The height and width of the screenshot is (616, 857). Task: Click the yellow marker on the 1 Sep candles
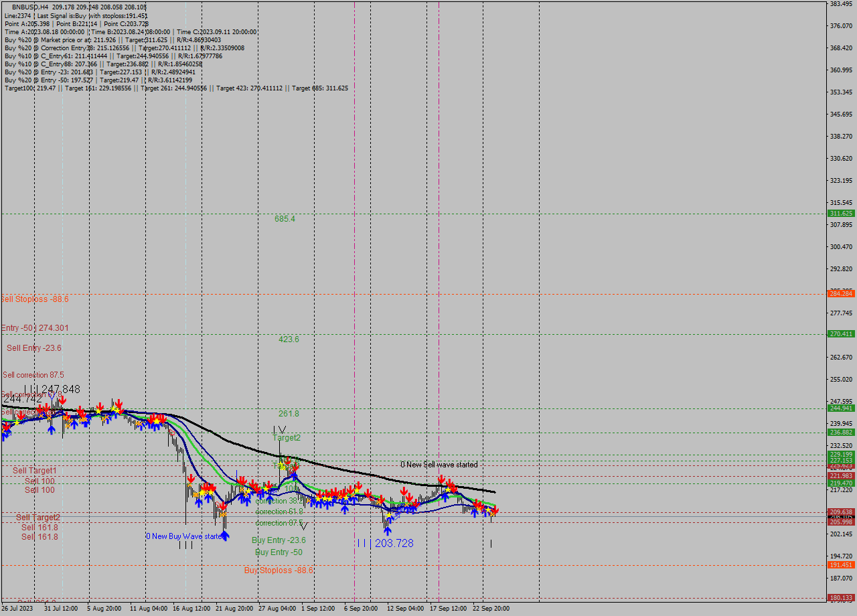pyautogui.click(x=318, y=499)
